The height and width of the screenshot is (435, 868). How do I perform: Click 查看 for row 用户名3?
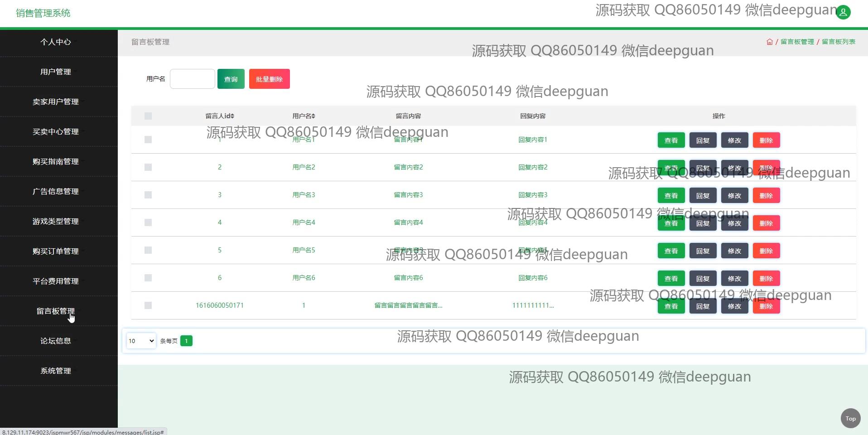coord(671,196)
